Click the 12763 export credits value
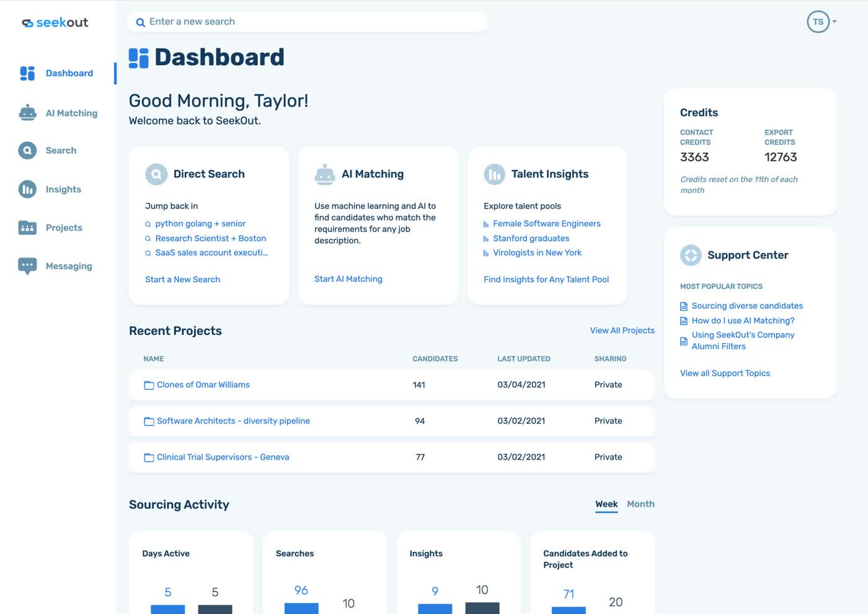The height and width of the screenshot is (614, 868). 781,158
